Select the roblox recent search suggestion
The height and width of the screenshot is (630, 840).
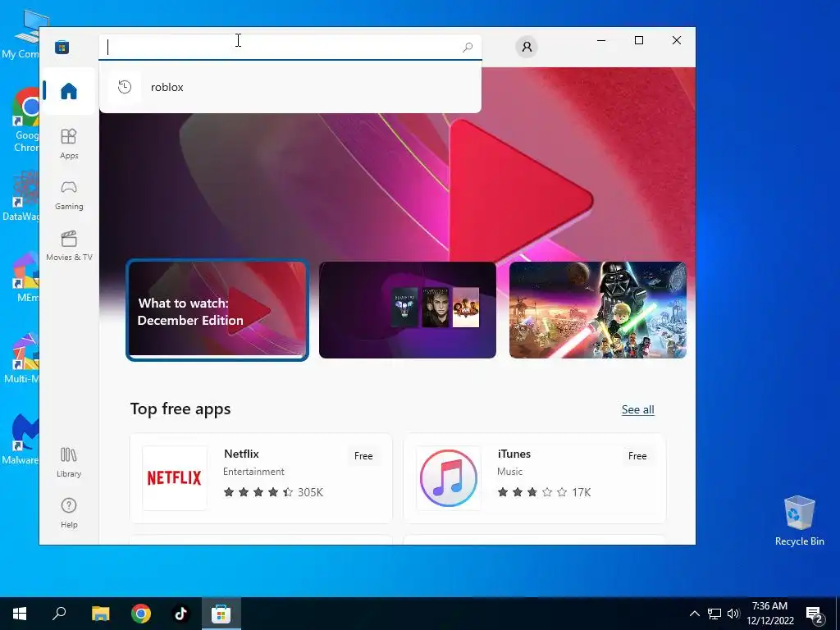click(x=290, y=87)
